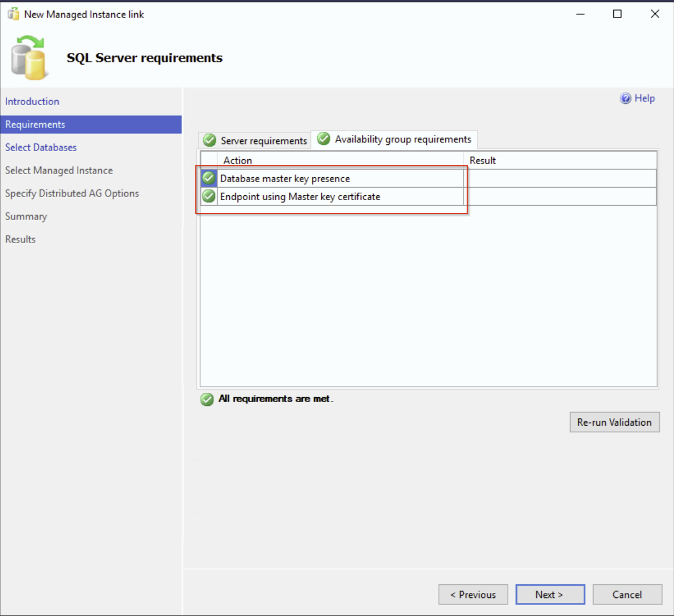Switch to the Server requirements tab
Screen dimensions: 674x616
click(254, 141)
